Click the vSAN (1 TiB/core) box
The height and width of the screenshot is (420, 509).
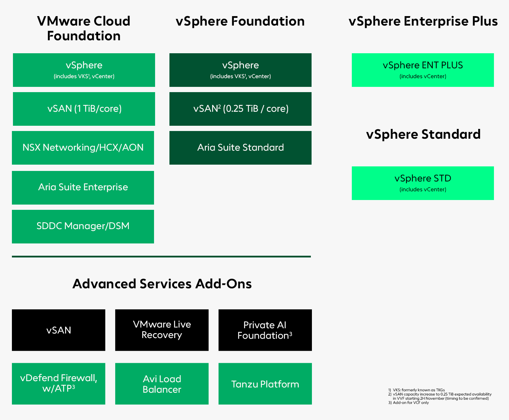(84, 109)
